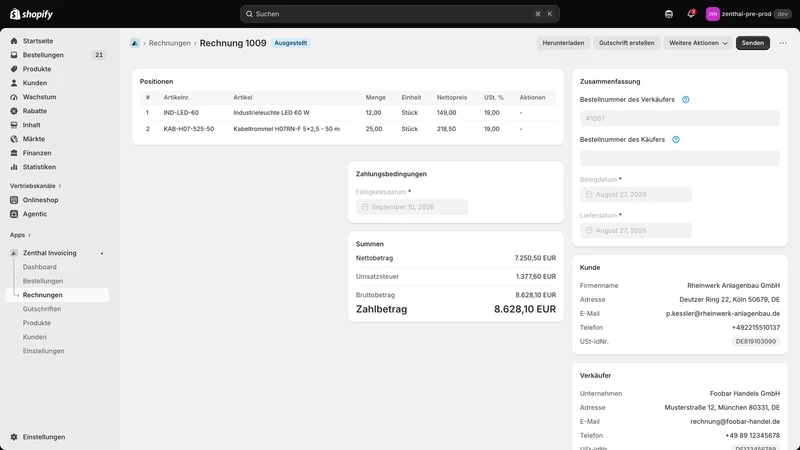Click the Zahlbetrag amount 8.628,10 EUR
Screen dimensions: 800x450
(x=525, y=309)
